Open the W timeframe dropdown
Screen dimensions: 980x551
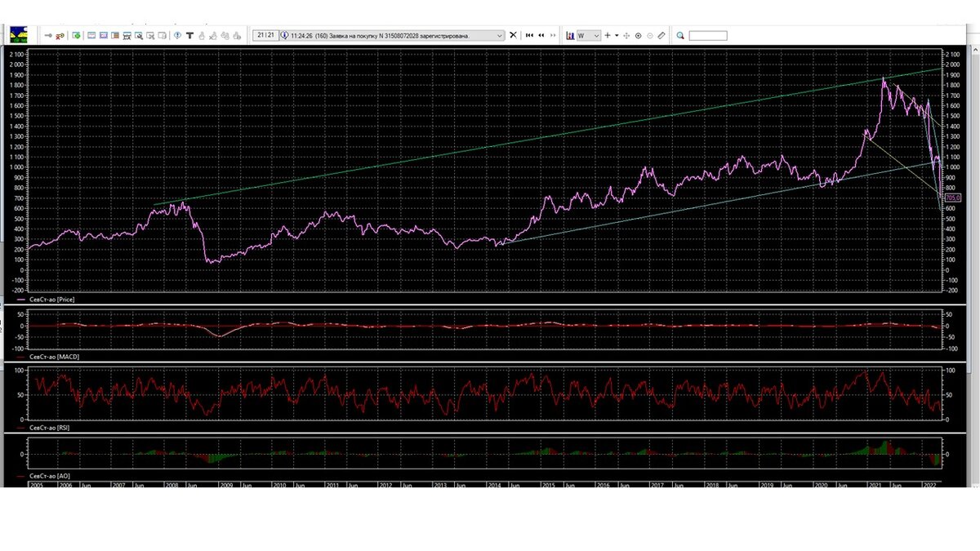click(589, 35)
